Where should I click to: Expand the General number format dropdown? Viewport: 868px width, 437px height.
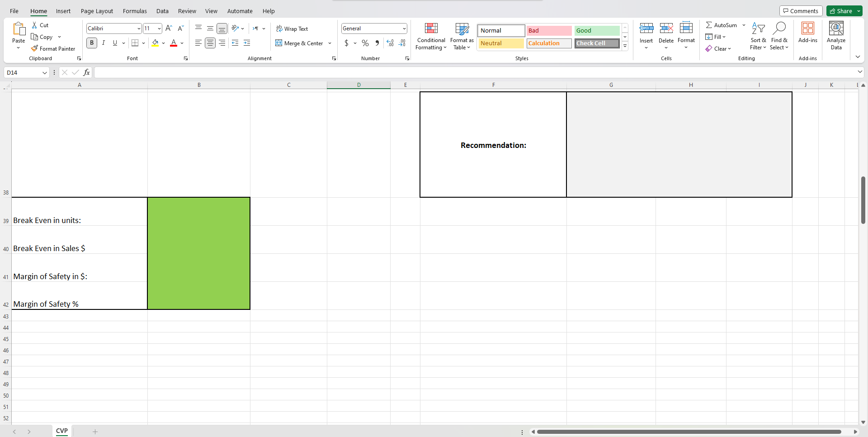[x=404, y=28]
